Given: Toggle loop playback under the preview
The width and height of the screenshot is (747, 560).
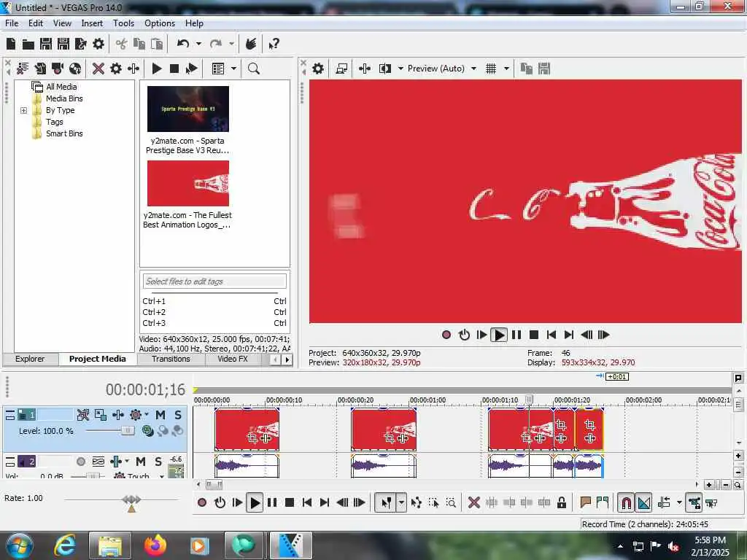Looking at the screenshot, I should (464, 335).
